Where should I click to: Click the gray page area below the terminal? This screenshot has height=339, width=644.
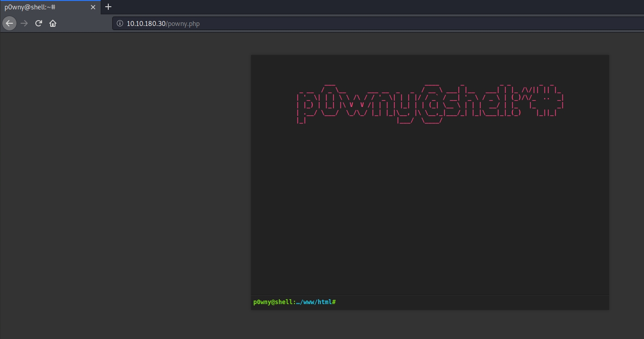coord(430,324)
